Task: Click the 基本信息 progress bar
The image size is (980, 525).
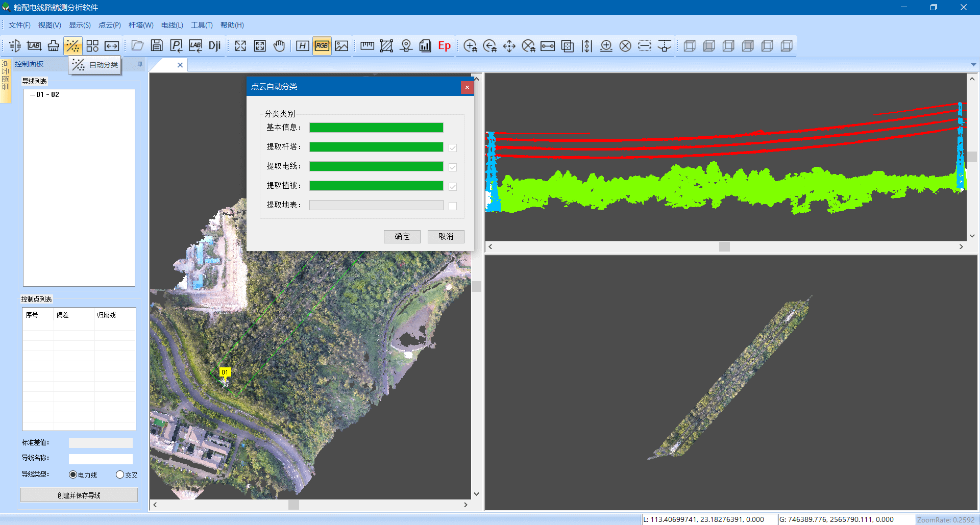Action: pos(376,127)
